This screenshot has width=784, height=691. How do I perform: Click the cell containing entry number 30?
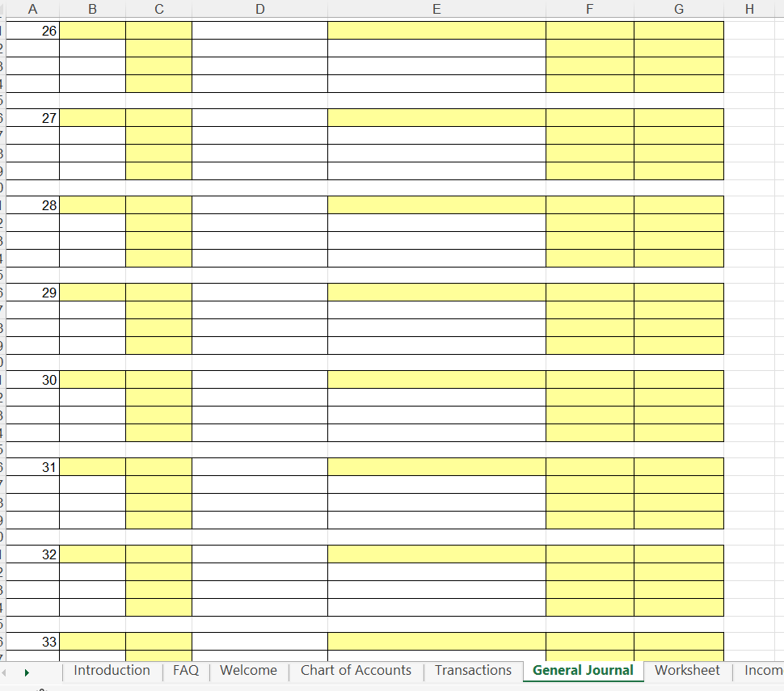pyautogui.click(x=32, y=380)
